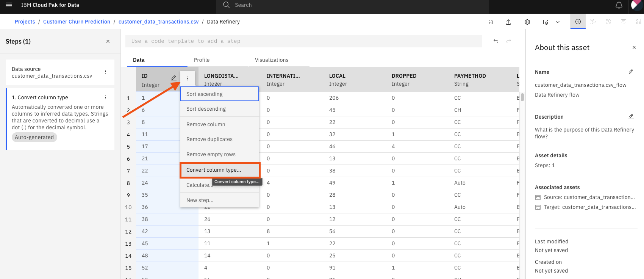Open the notifications bell

[x=619, y=5]
